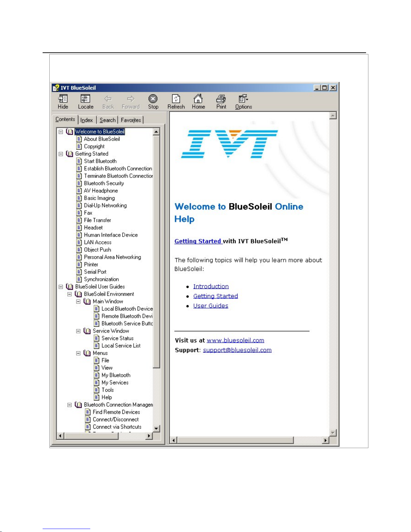Collapse the Bluetooth Connection Management node
Screen dimensions: 411x532
click(x=69, y=405)
